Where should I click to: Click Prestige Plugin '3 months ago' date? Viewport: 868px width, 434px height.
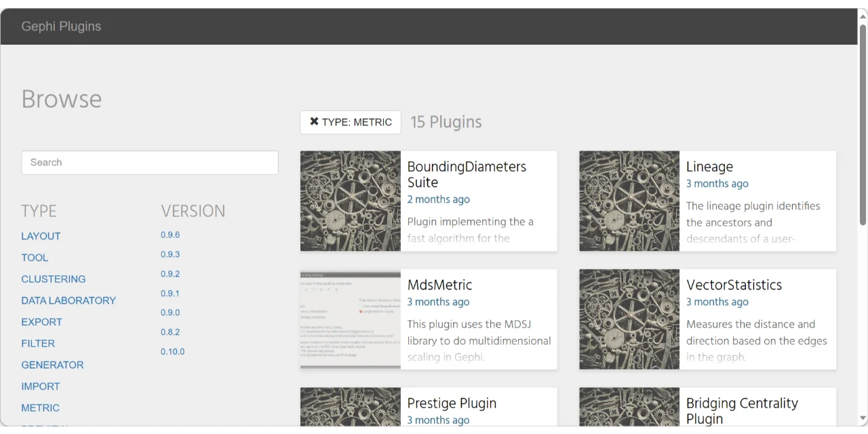tap(438, 420)
